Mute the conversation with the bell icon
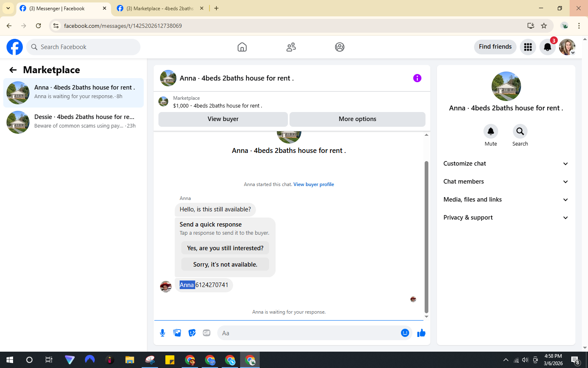 (491, 131)
